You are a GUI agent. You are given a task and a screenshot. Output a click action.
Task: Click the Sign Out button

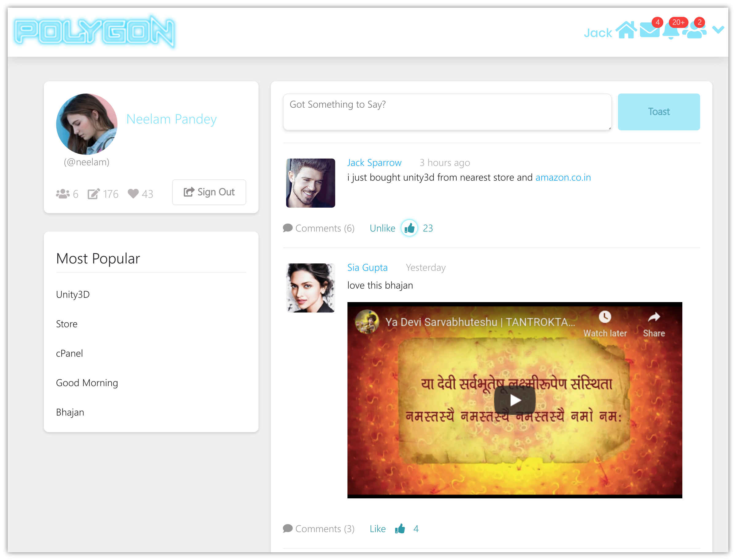(209, 192)
